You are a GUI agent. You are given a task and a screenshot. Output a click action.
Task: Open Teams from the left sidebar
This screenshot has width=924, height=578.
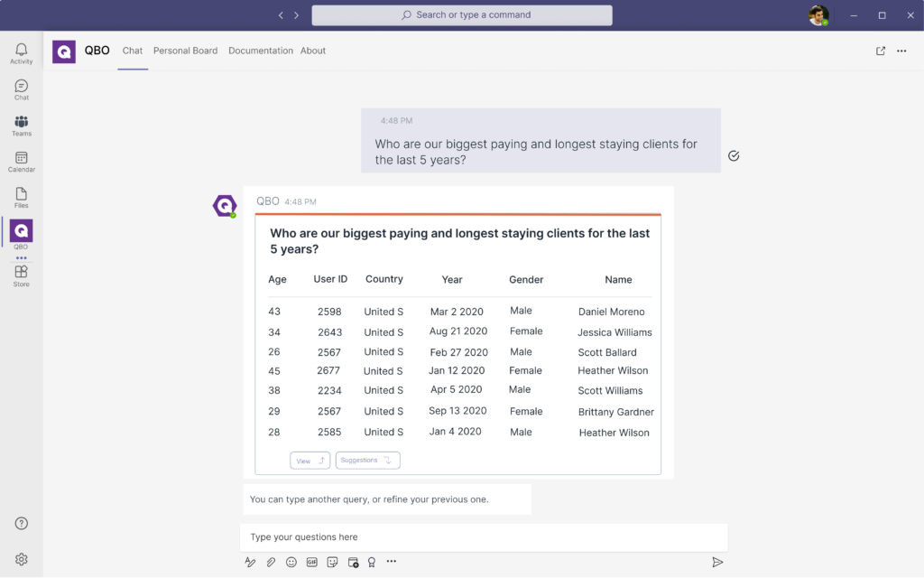click(22, 126)
